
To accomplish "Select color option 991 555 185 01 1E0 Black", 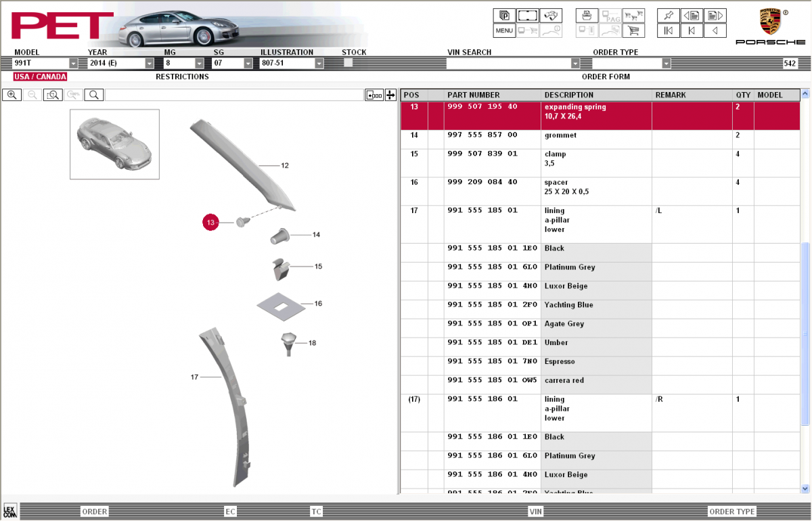I will coord(601,253).
